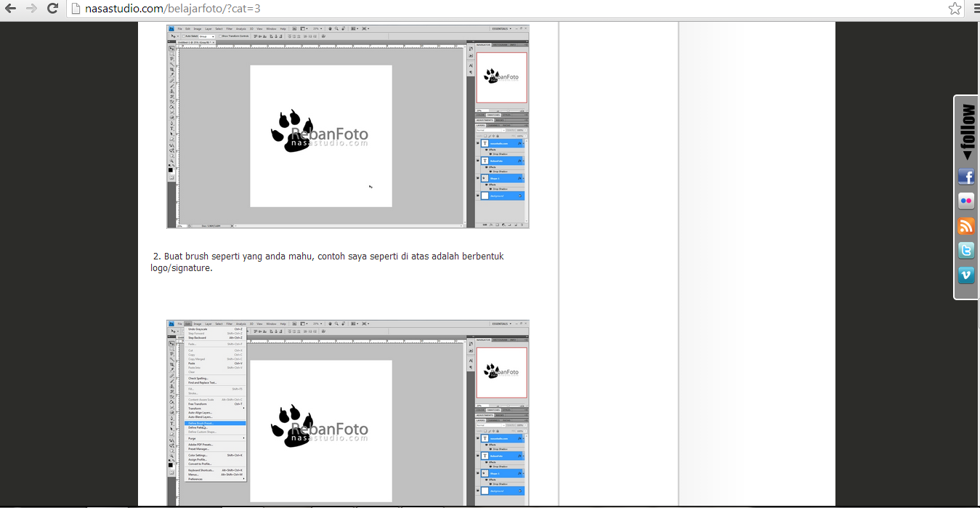
Task: Go back using the browser back arrow
Action: (11, 9)
